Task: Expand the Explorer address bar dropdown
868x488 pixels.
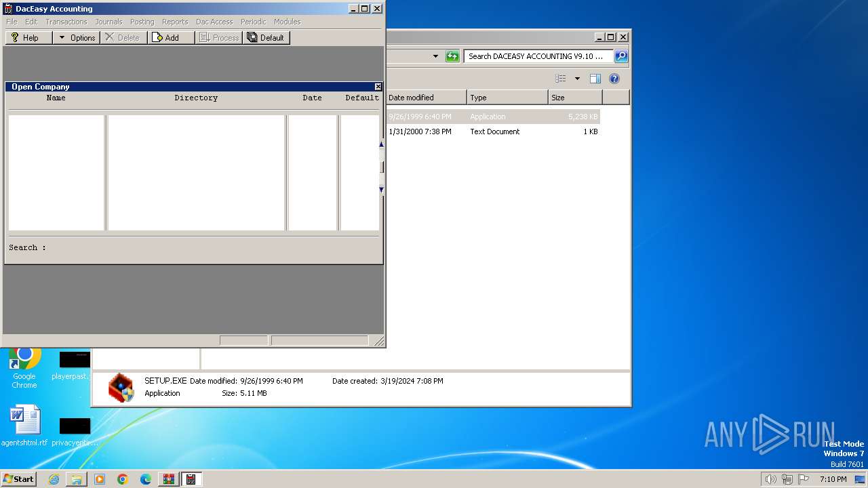Action: click(435, 56)
